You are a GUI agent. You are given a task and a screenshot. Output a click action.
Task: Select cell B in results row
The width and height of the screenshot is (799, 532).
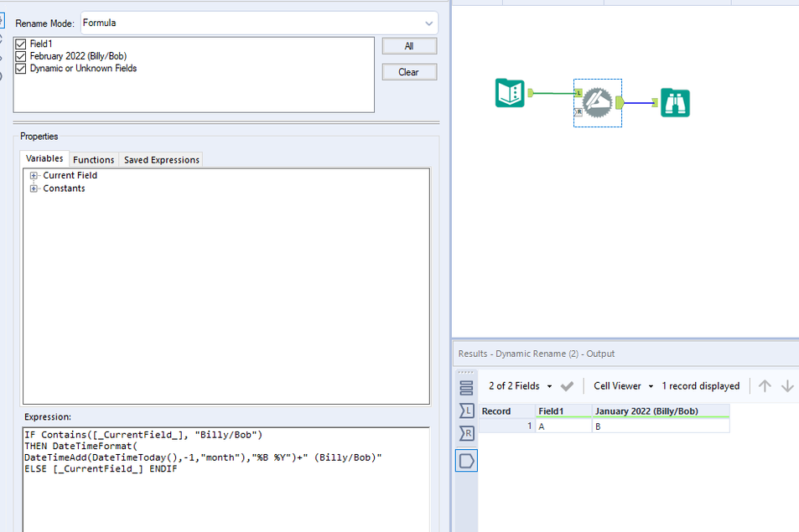click(661, 426)
